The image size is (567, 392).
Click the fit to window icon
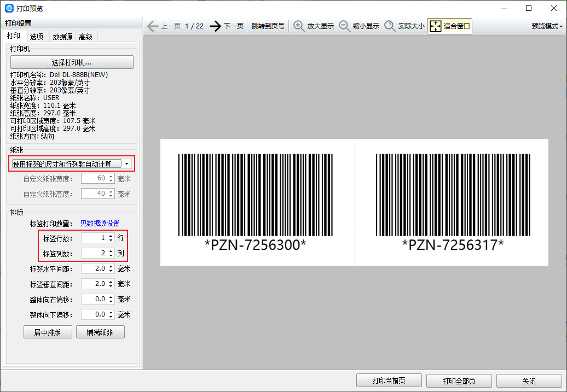pyautogui.click(x=436, y=26)
